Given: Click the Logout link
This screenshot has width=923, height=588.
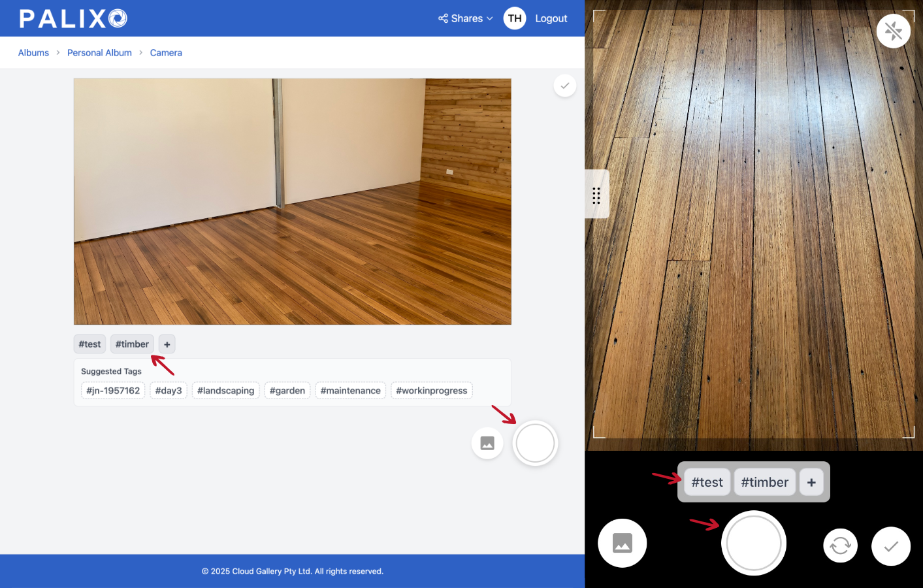Looking at the screenshot, I should pyautogui.click(x=551, y=18).
